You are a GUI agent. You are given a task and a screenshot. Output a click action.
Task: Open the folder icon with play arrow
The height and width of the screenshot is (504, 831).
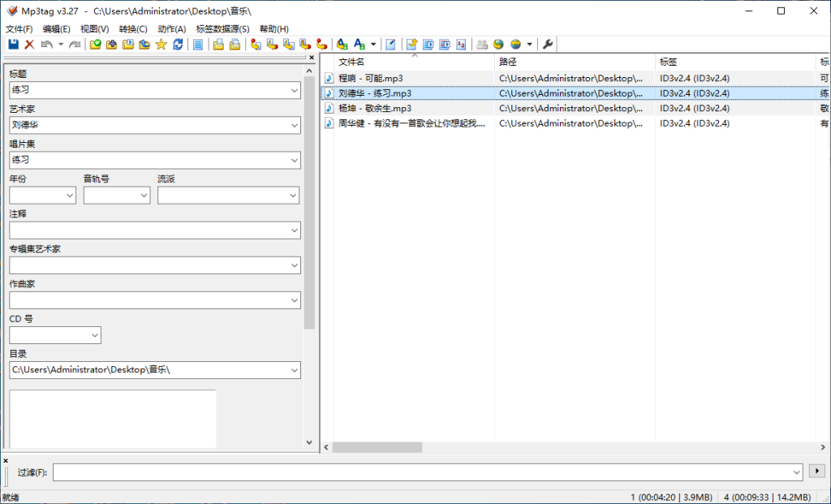(128, 45)
